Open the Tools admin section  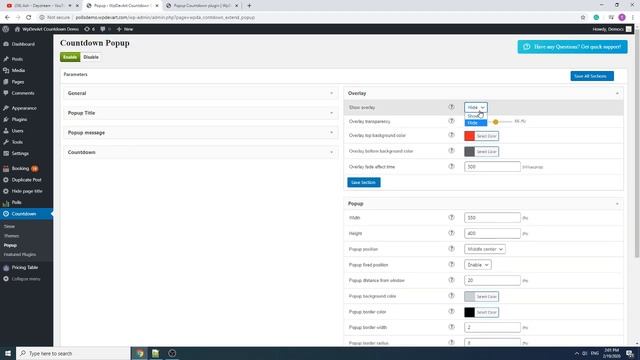point(17,142)
